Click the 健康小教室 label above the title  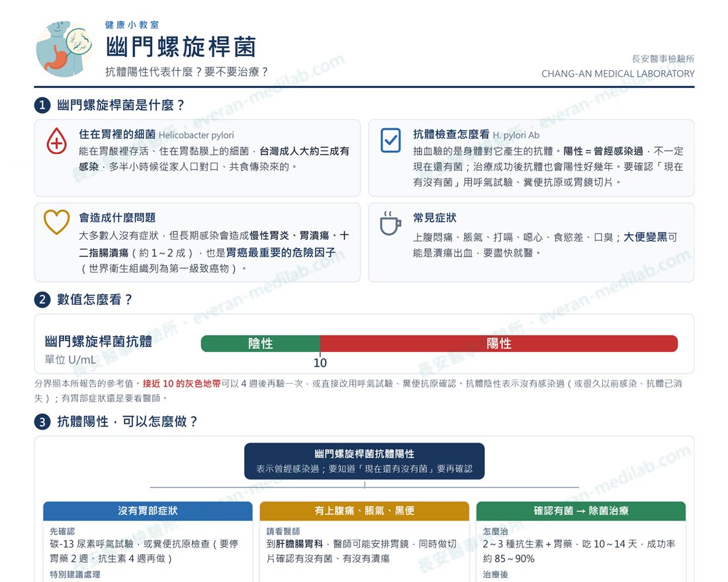[x=132, y=25]
